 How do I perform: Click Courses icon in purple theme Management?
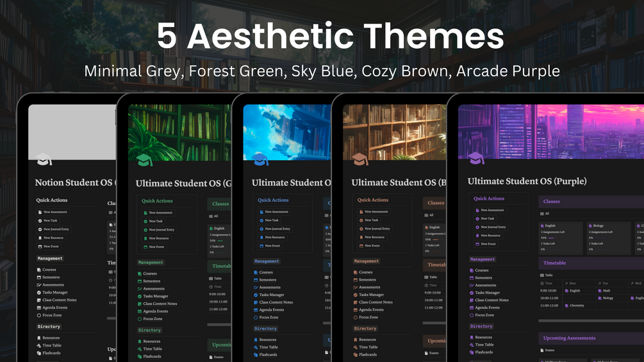click(x=472, y=270)
